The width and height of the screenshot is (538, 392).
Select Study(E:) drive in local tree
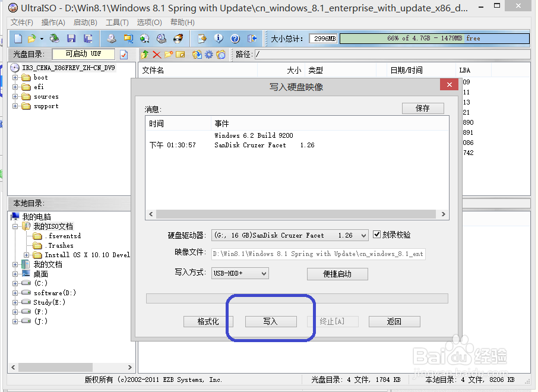(x=49, y=302)
